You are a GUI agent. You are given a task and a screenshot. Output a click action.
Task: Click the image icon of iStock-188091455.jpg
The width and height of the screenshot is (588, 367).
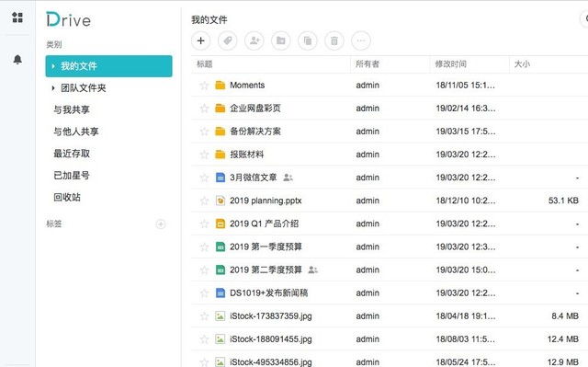pos(220,338)
